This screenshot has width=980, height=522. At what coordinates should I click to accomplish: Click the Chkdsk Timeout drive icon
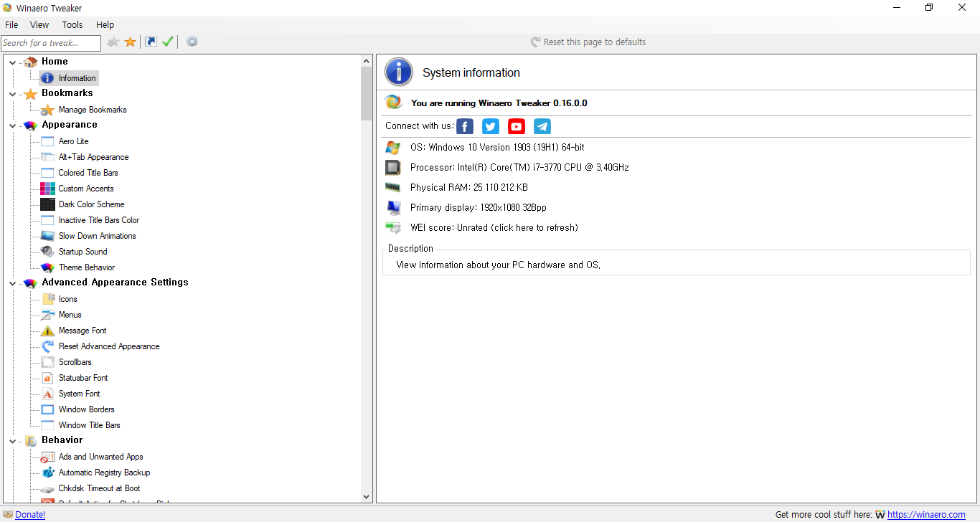point(47,488)
